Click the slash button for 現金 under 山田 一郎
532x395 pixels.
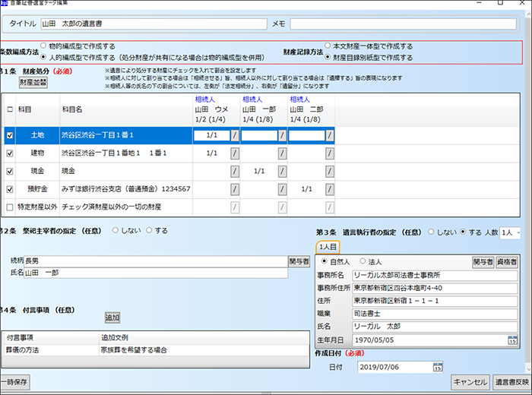[x=282, y=171]
